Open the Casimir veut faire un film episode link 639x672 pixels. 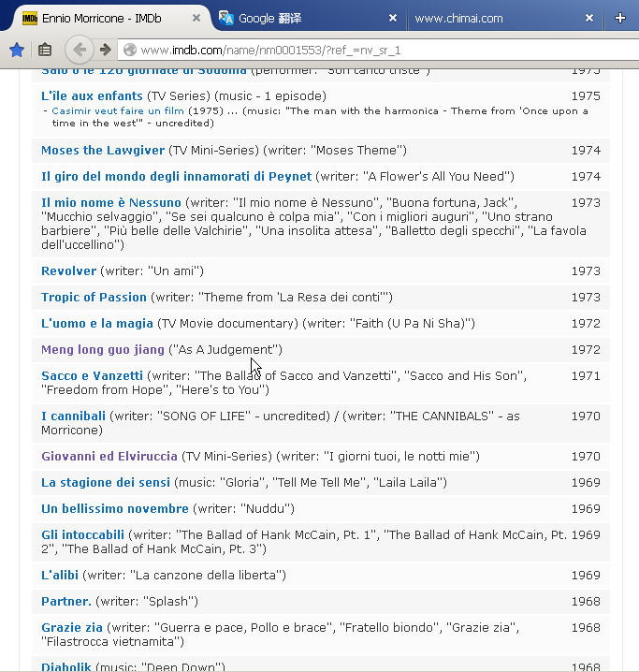[118, 111]
